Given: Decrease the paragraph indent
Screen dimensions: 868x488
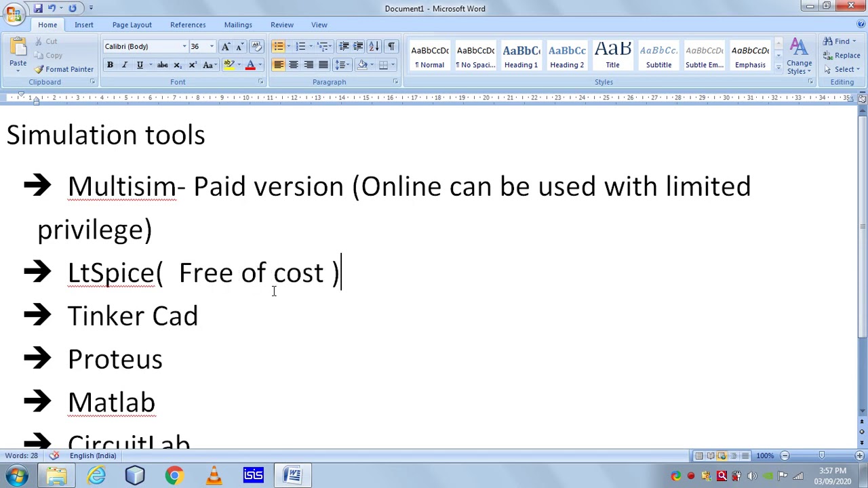Looking at the screenshot, I should 344,46.
